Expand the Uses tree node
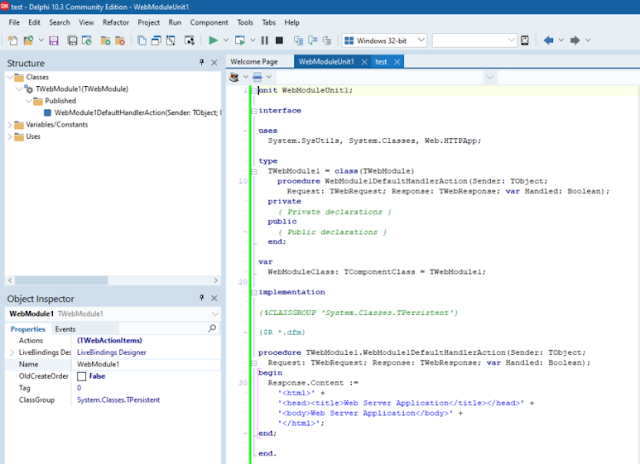The width and height of the screenshot is (640, 464). pyautogui.click(x=10, y=137)
